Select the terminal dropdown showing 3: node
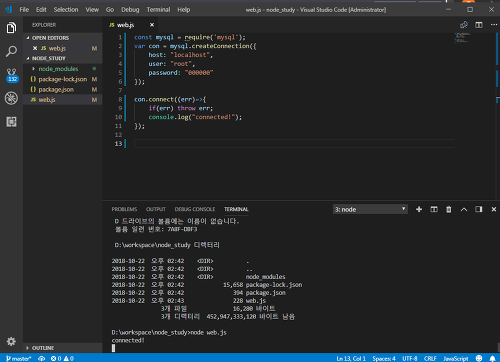500x362 pixels. [370, 209]
